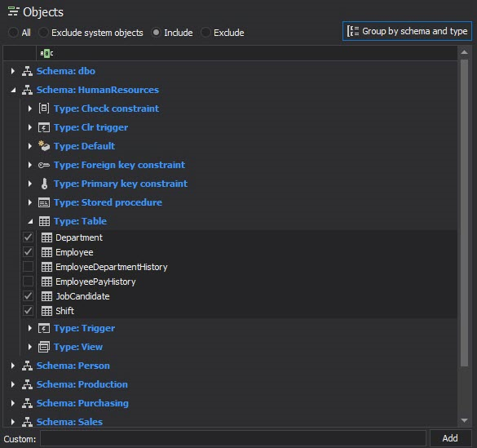Expand the Schema: Production node
The image size is (477, 448).
click(13, 384)
